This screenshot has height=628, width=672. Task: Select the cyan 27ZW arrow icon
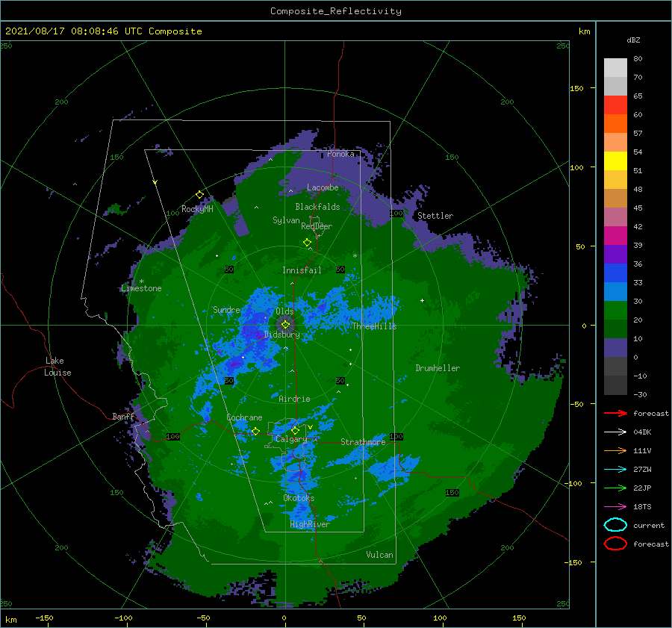point(615,470)
